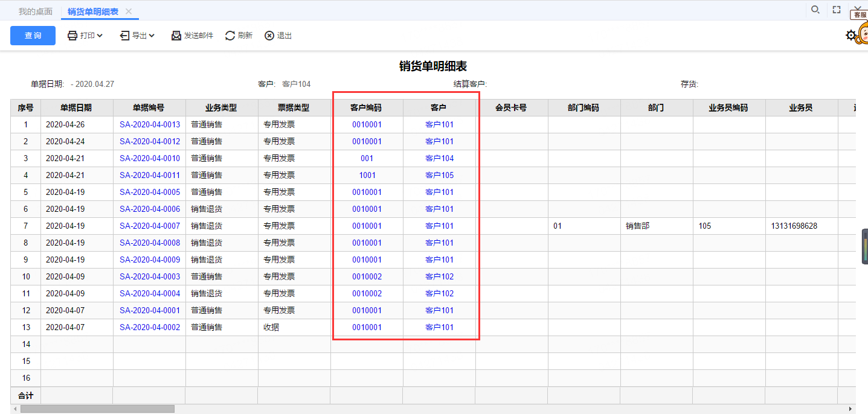Click the side volume widget

[864, 246]
